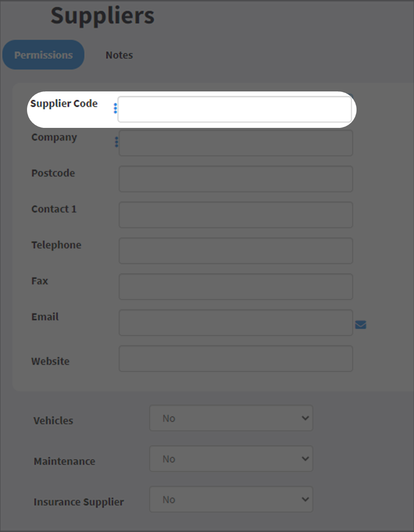Viewport: 414px width, 532px height.
Task: Select the Email address field
Action: [x=235, y=323]
